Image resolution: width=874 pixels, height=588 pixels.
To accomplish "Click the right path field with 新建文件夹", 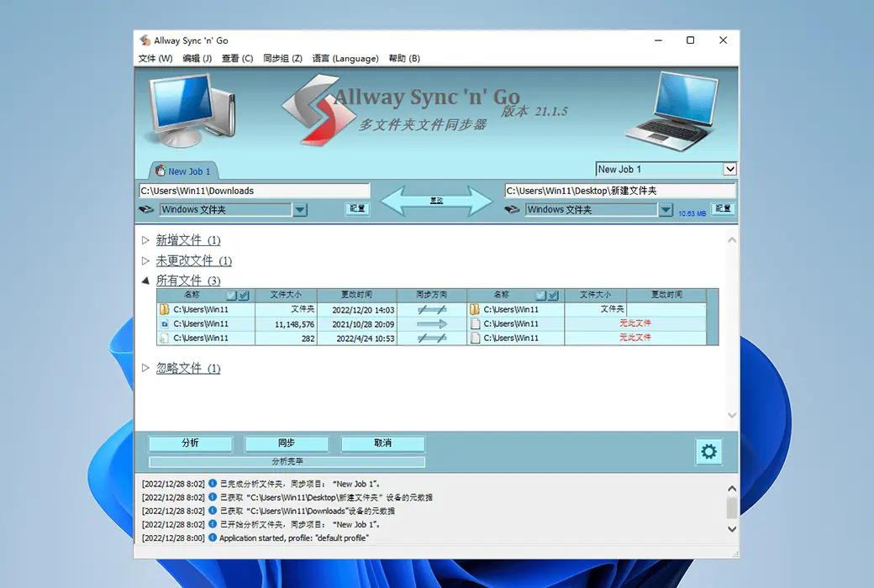I will (x=620, y=191).
